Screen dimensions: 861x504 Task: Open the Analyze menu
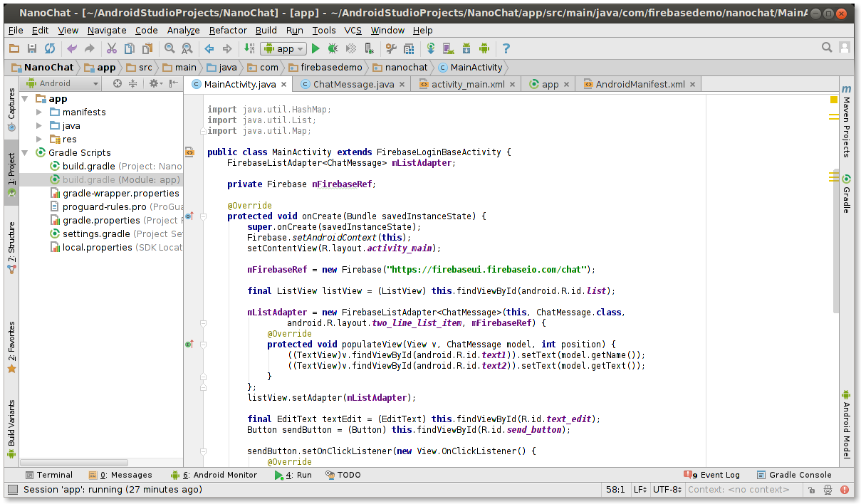184,30
